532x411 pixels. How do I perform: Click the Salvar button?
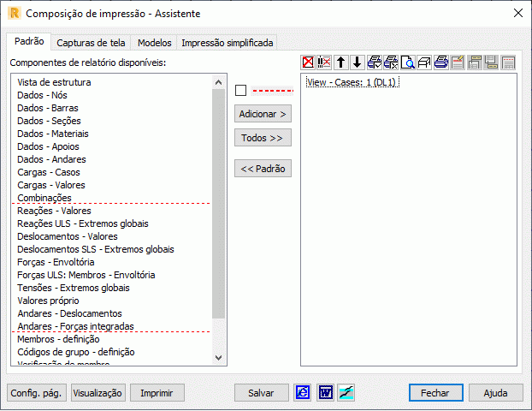tap(261, 393)
